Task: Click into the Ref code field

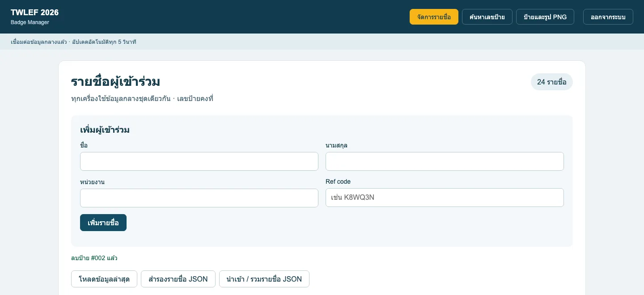Action: (445, 198)
